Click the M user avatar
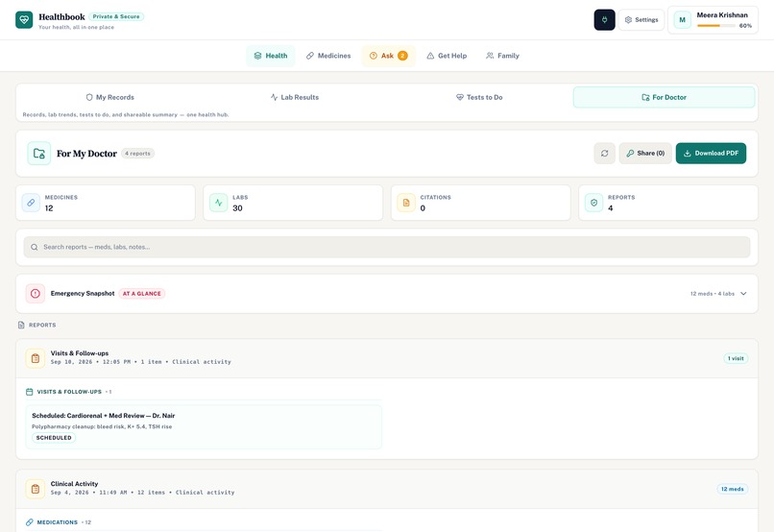 (682, 20)
